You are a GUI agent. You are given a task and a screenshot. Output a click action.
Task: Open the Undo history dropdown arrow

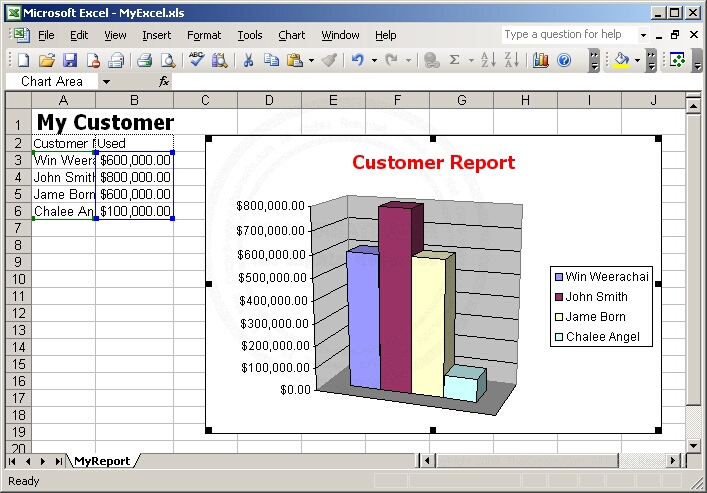tap(374, 60)
